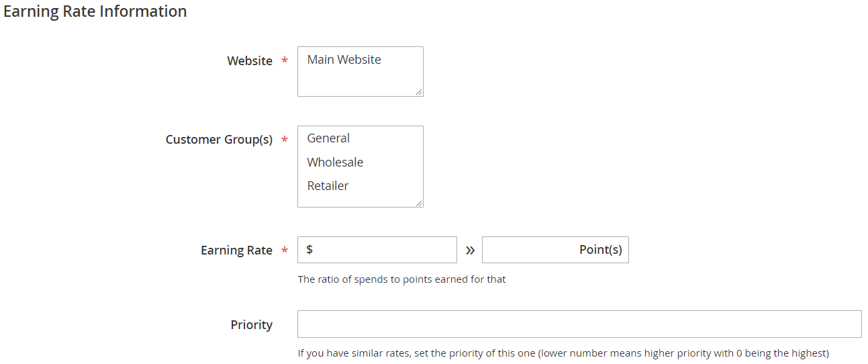868x364 pixels.
Task: Click the red asterisk beside Earning Rate
Action: (285, 251)
